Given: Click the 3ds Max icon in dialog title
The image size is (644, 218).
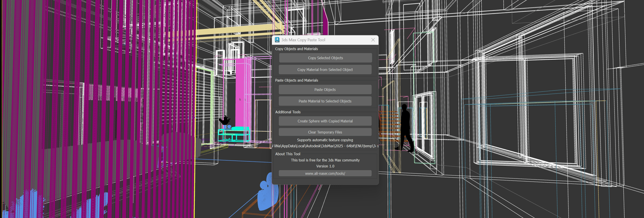Looking at the screenshot, I should pos(277,40).
